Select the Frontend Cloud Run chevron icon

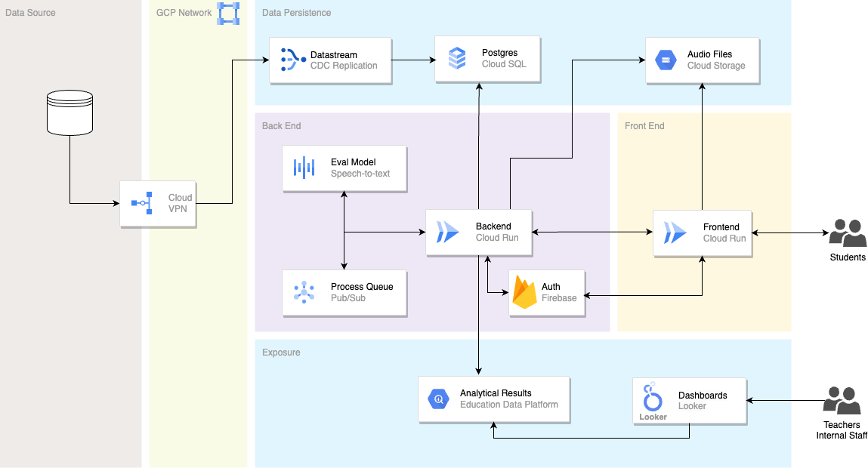point(675,232)
